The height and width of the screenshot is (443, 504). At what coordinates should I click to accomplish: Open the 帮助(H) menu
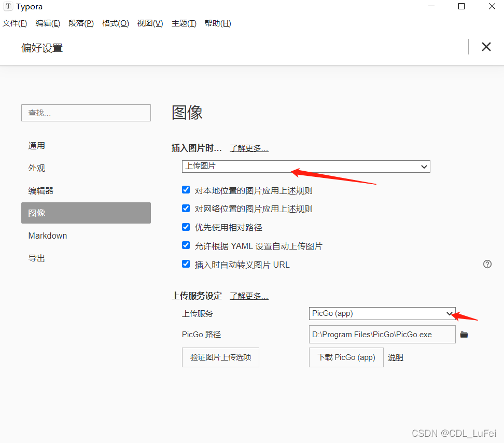(218, 23)
